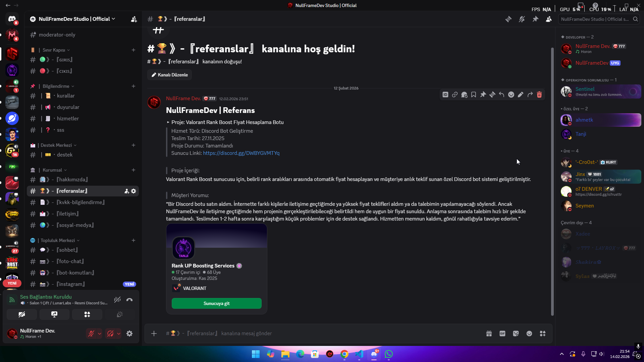644x362 pixels.
Task: Open ahmetk profile in member list
Action: pos(601,120)
